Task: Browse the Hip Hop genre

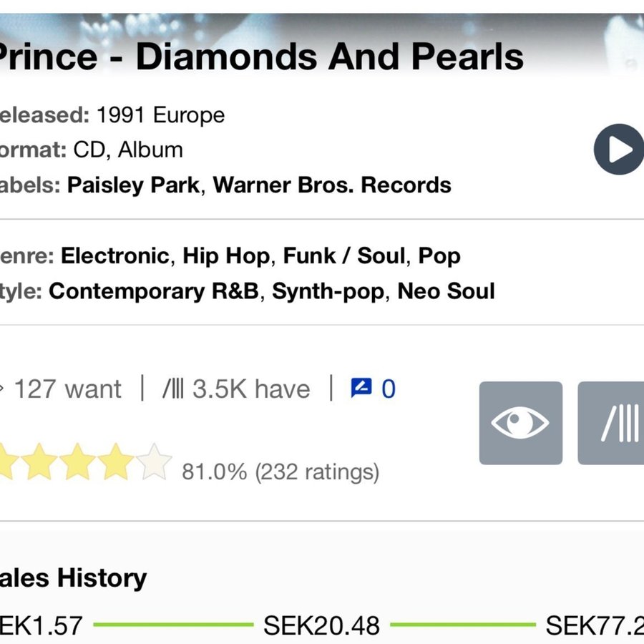Action: 227,255
